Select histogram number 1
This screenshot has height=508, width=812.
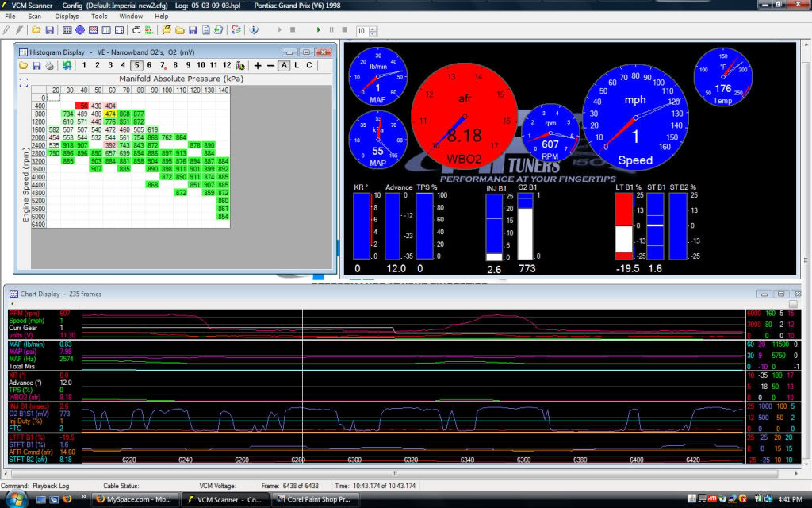pos(84,65)
